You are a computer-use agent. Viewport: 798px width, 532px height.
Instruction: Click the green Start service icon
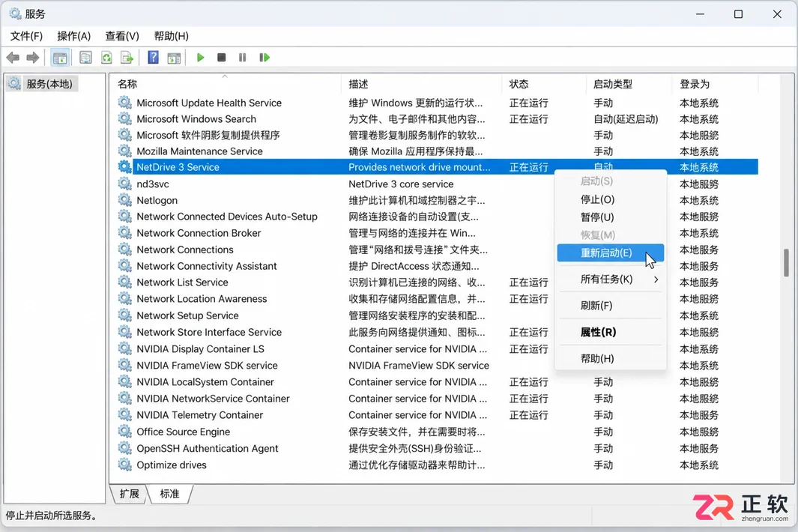(201, 58)
